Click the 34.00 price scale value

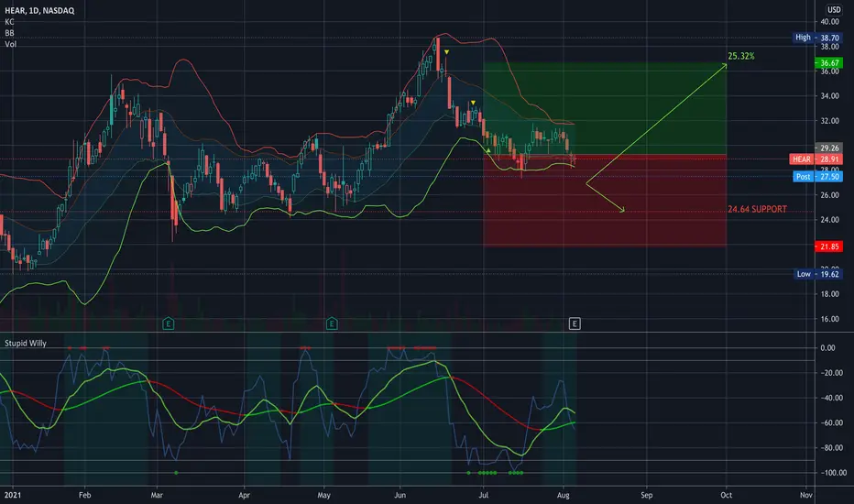tap(830, 96)
